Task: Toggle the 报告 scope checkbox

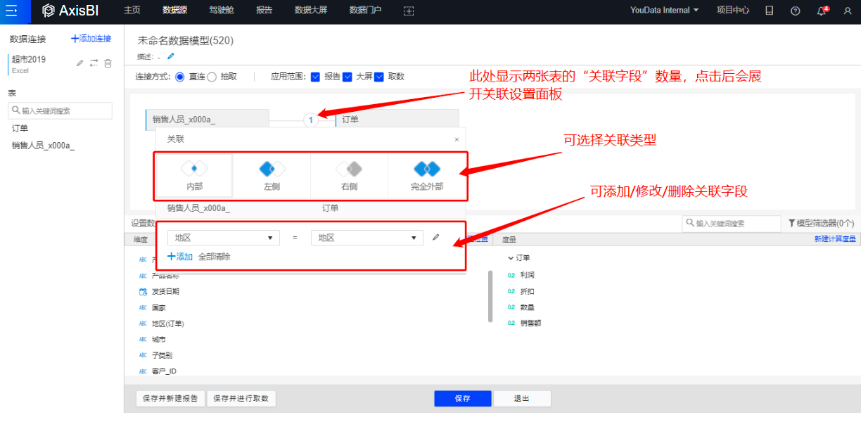Action: coord(315,77)
